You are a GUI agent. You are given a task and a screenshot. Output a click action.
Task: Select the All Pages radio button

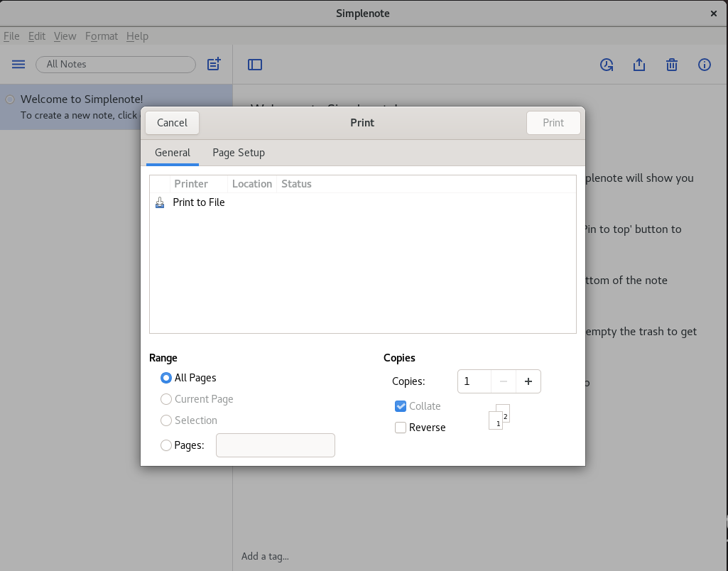click(x=166, y=378)
